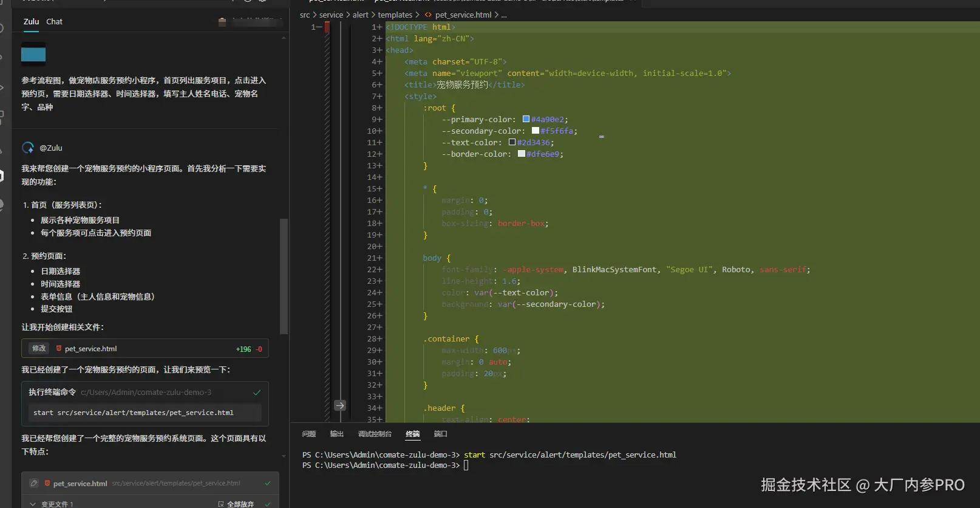Image resolution: width=980 pixels, height=508 pixels.
Task: Click the green checkmark on the terminal command card
Action: pos(257,393)
